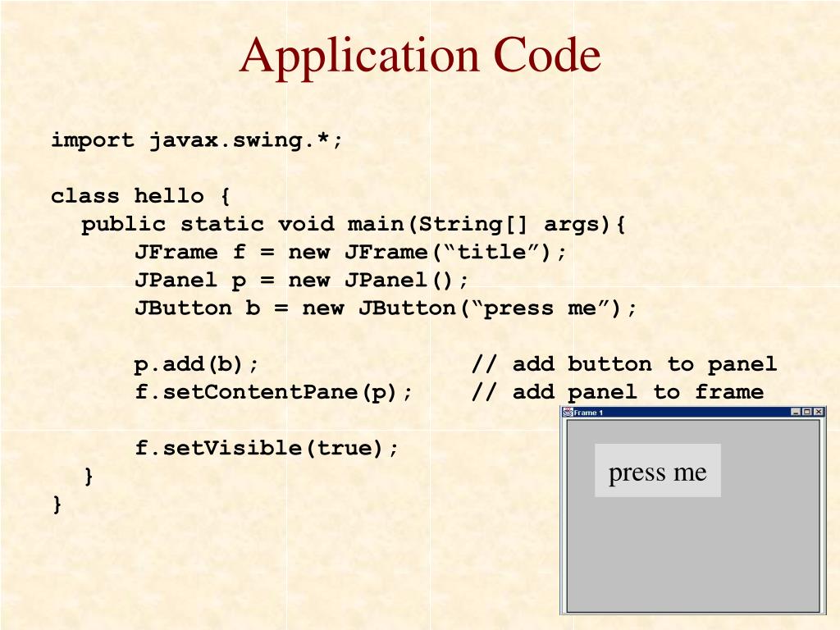This screenshot has width=840, height=630.
Task: Click the "// add button to panel" comment
Action: [x=624, y=364]
